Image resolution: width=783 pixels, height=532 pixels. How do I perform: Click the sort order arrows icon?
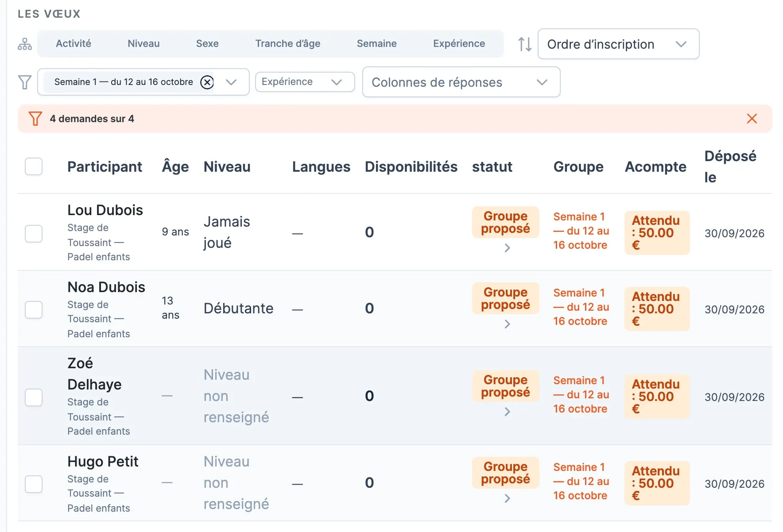(x=525, y=44)
